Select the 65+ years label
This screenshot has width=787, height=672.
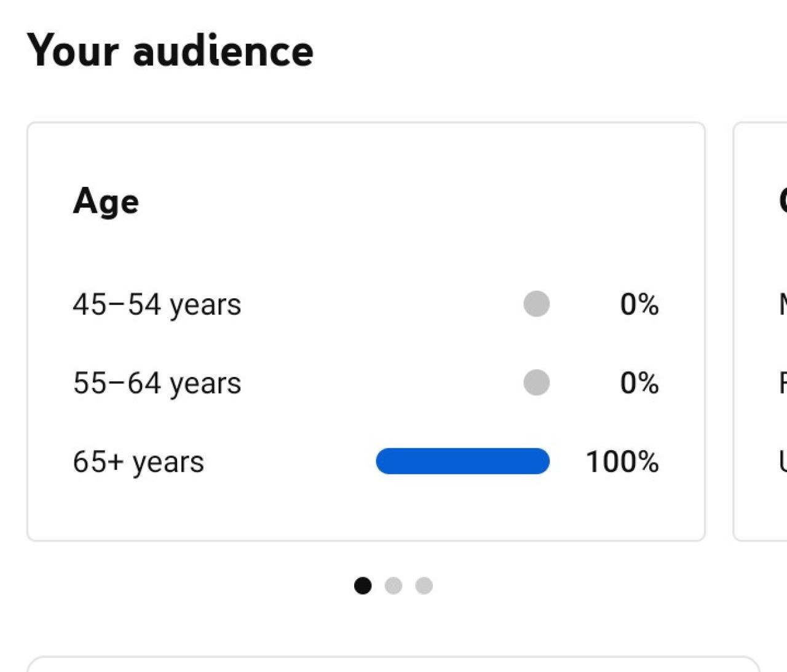[138, 462]
